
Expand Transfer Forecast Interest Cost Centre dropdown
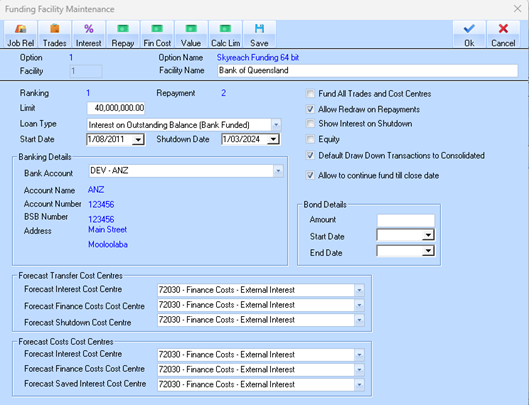click(359, 290)
